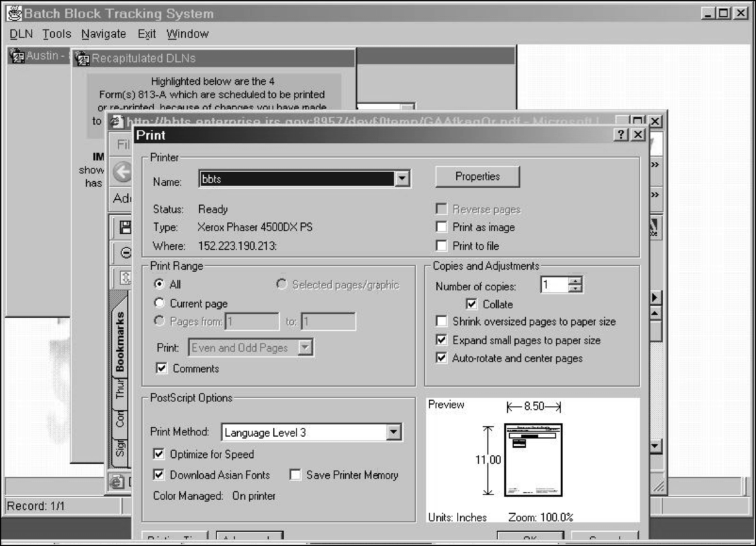
Task: Expand the Print Method dropdown
Action: (393, 432)
